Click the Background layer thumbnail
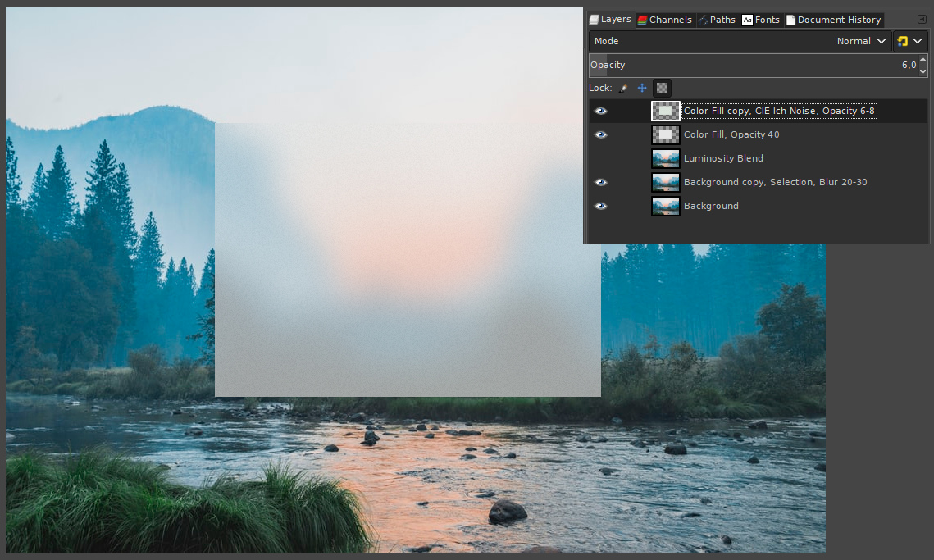 click(665, 206)
